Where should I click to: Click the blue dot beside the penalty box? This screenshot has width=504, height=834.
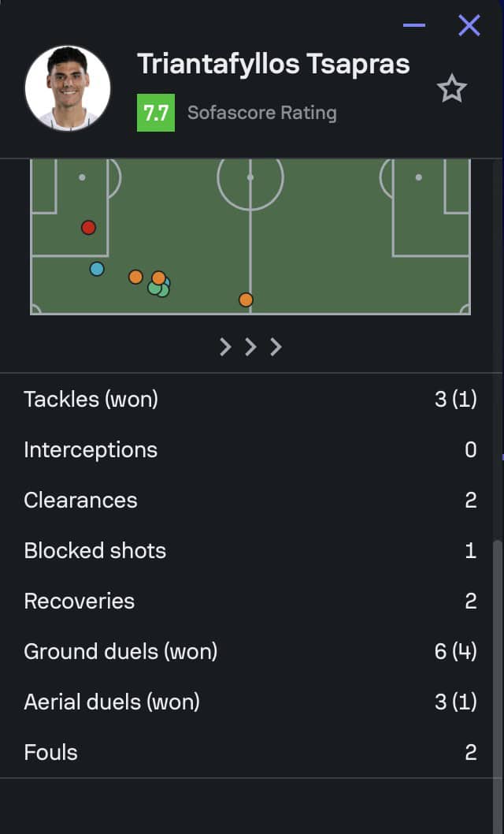click(x=97, y=269)
